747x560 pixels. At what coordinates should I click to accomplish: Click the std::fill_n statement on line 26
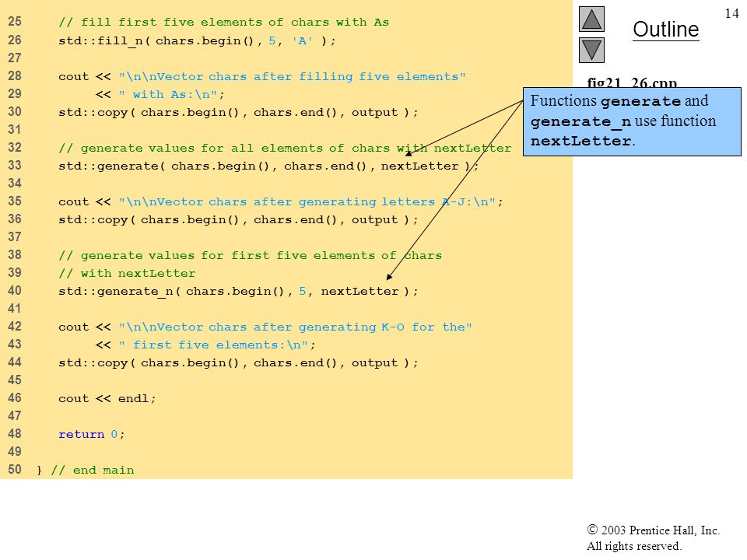197,41
